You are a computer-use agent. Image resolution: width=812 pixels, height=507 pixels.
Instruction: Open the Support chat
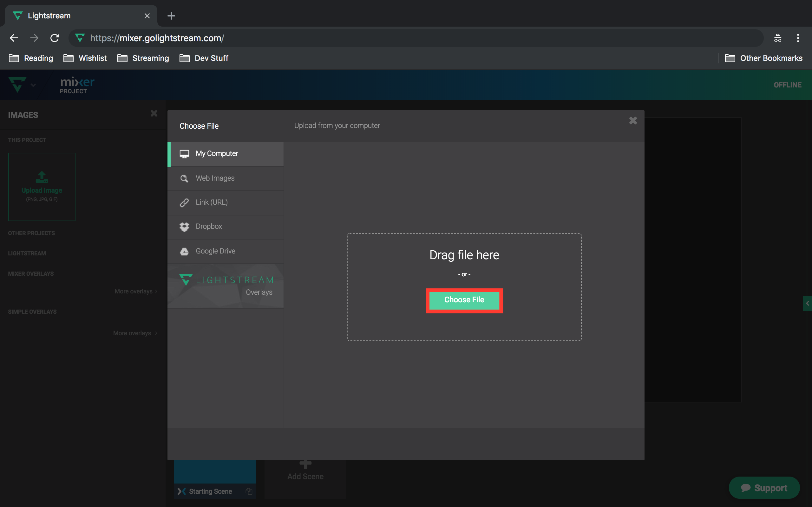click(764, 488)
